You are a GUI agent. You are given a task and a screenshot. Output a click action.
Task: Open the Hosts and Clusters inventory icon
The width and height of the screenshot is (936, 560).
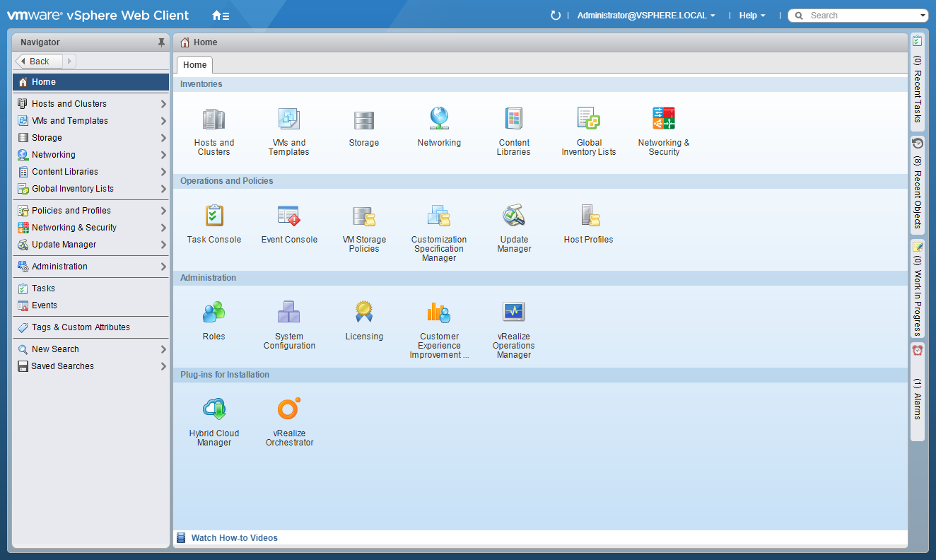(213, 119)
